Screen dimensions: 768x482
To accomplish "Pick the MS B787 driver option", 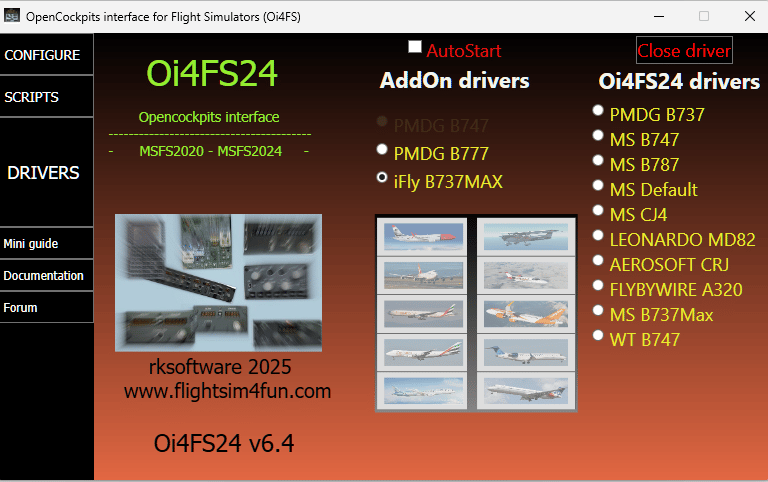I will (598, 160).
